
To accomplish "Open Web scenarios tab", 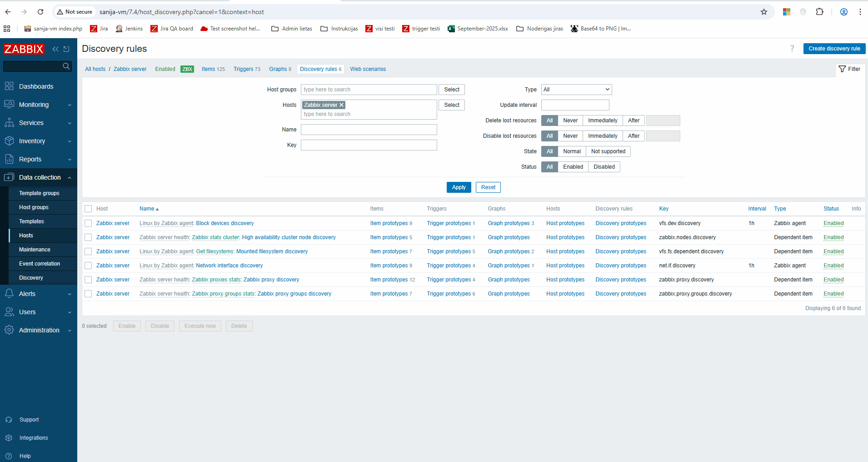I will (368, 69).
